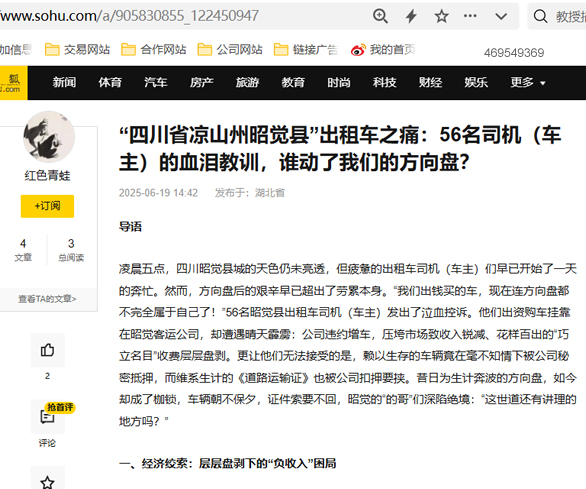Image resolution: width=586 pixels, height=489 pixels.
Task: Expand the 更多 navigation dropdown
Action: pos(528,82)
